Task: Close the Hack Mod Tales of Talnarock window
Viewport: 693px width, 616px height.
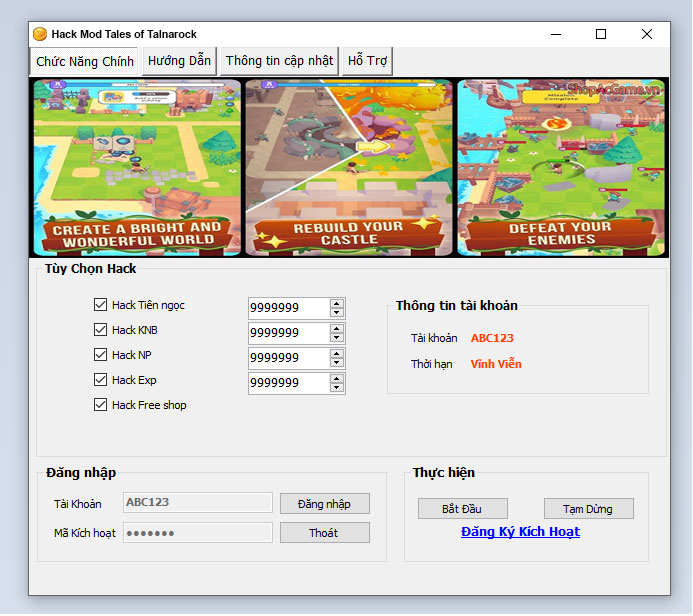Action: (x=647, y=34)
